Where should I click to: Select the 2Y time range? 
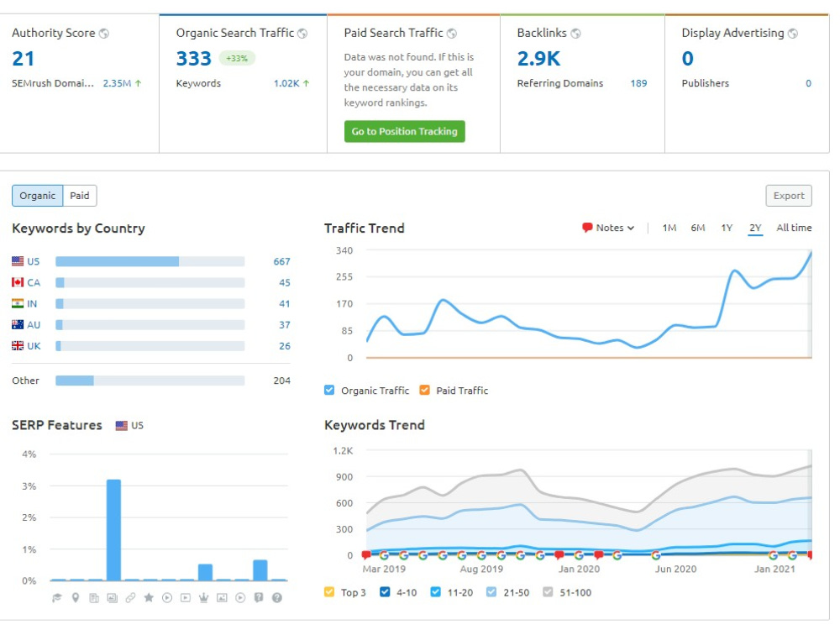click(x=755, y=228)
